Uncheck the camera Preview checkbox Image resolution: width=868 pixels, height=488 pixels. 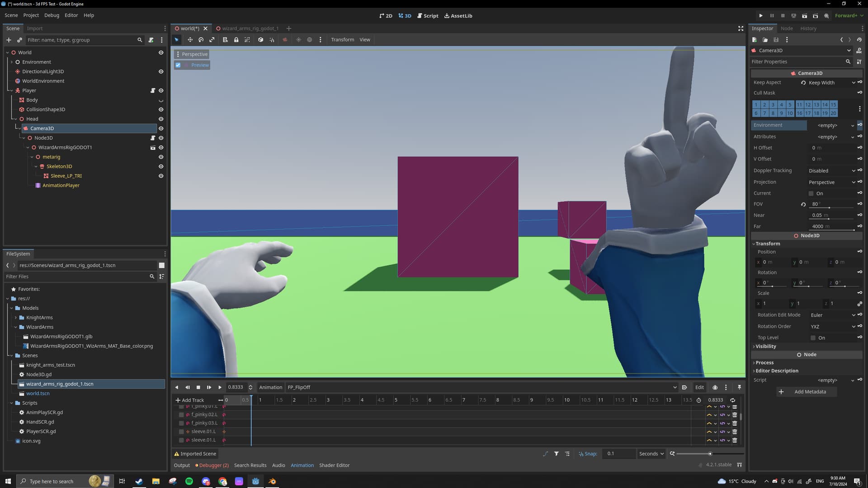(x=178, y=65)
